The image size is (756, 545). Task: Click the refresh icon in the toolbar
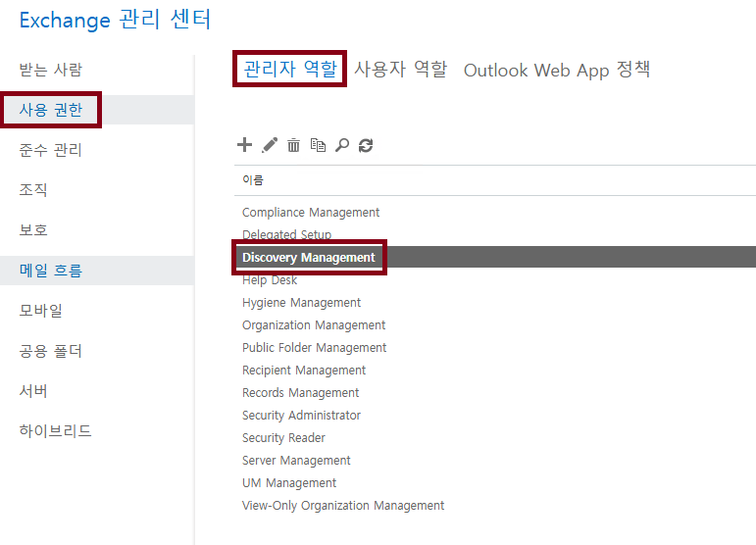click(366, 145)
